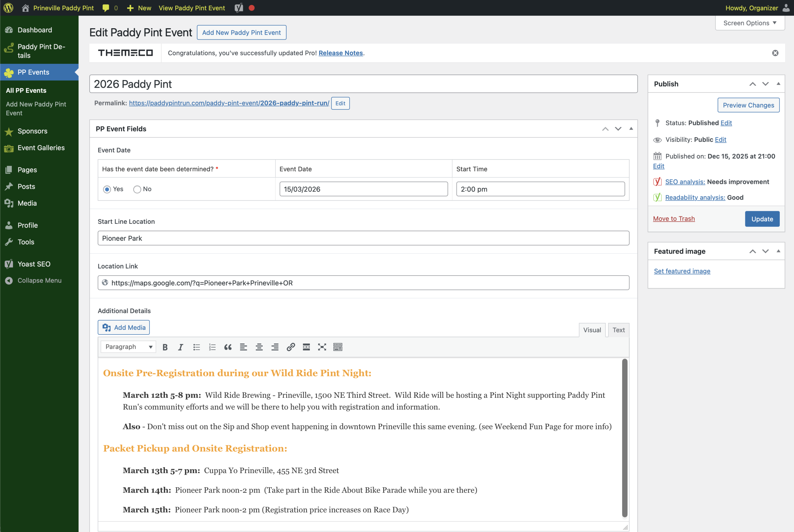Click Add Media button

(x=123, y=327)
